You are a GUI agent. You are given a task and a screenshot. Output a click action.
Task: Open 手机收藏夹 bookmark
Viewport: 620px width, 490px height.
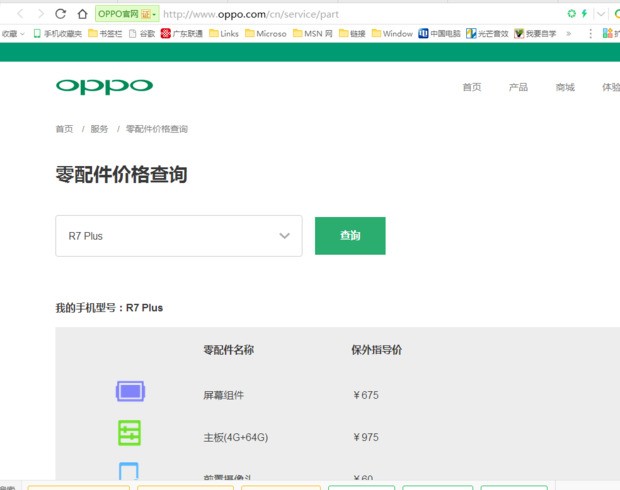58,34
